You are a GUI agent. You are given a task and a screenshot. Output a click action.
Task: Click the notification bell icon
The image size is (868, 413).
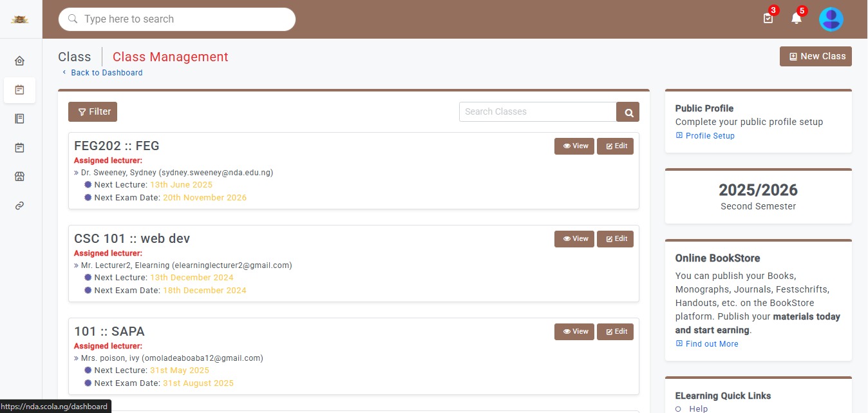(x=797, y=19)
